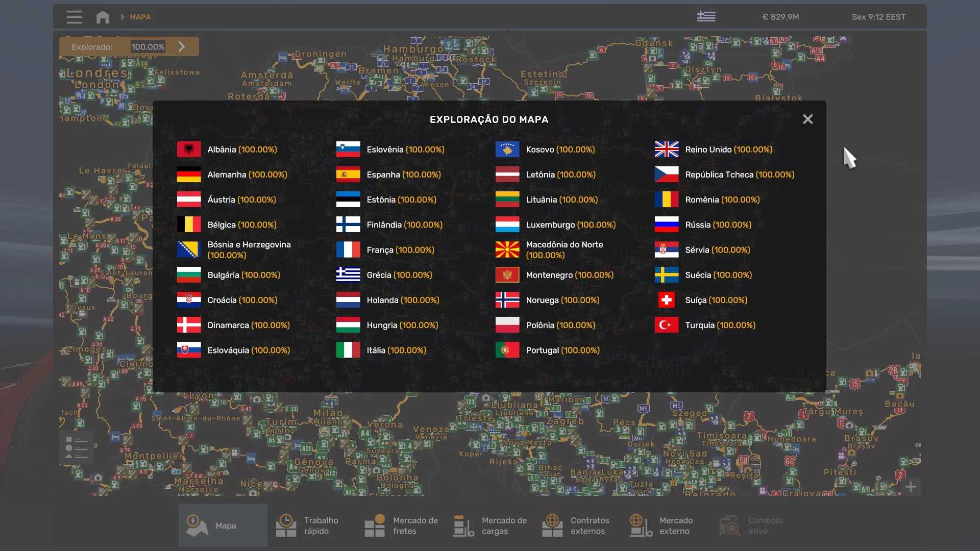This screenshot has width=980, height=551.
Task: Open Trabalho rápido tab
Action: point(311,525)
